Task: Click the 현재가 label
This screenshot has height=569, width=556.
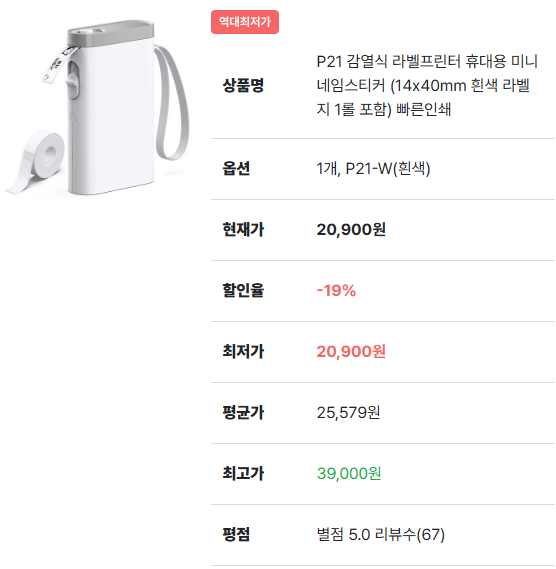Action: point(243,230)
